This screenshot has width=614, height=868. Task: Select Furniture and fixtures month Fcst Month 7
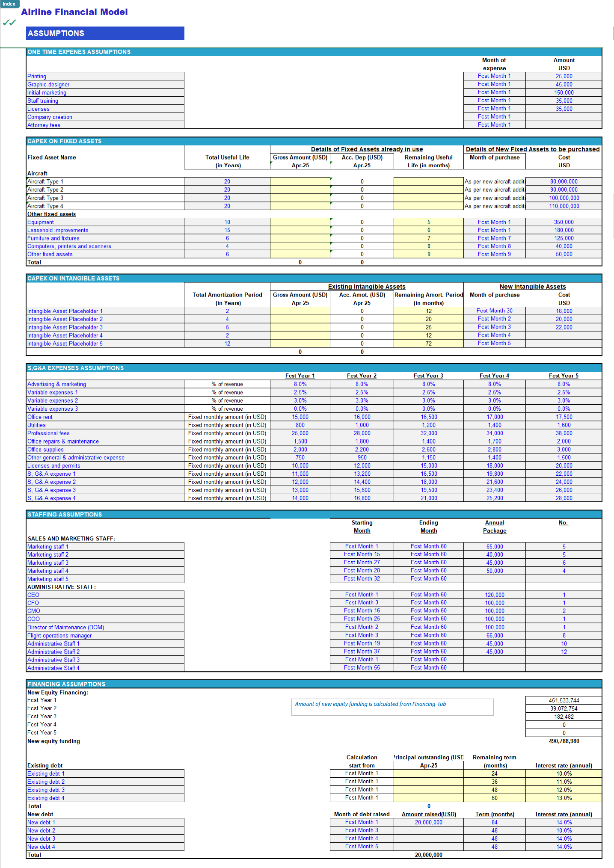coord(494,238)
